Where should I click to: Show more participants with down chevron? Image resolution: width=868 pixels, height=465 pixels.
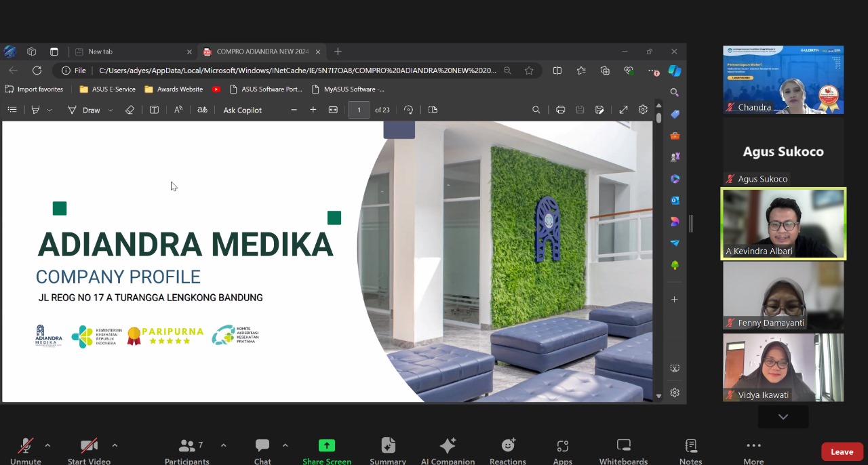[x=783, y=417]
